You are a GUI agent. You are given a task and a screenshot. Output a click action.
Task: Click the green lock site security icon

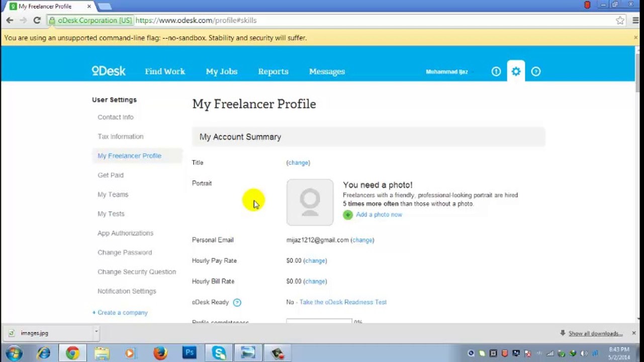click(52, 21)
